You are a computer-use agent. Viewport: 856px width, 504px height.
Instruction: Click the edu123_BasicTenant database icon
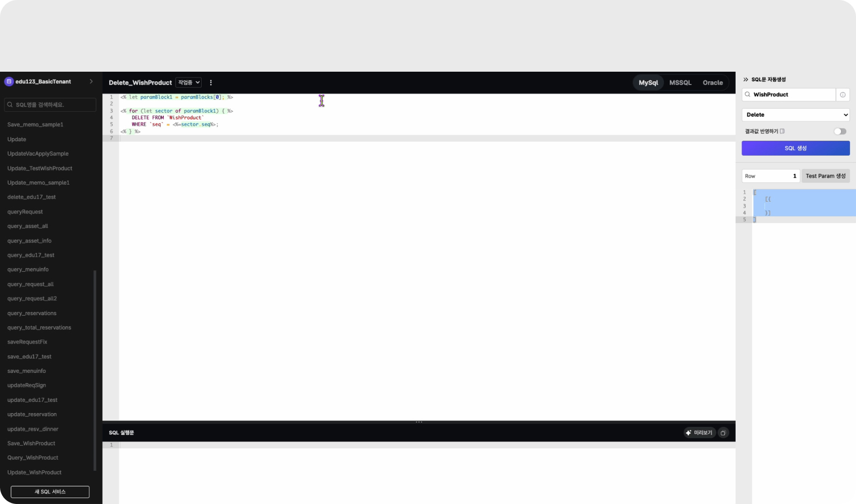tap(9, 82)
